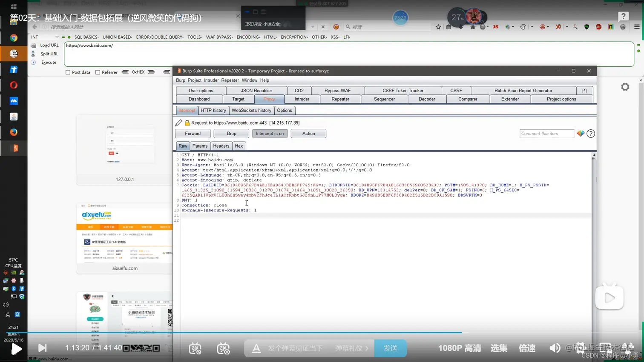The width and height of the screenshot is (644, 362).
Task: Click the ABP Adblock Plus icon
Action: 598,27
